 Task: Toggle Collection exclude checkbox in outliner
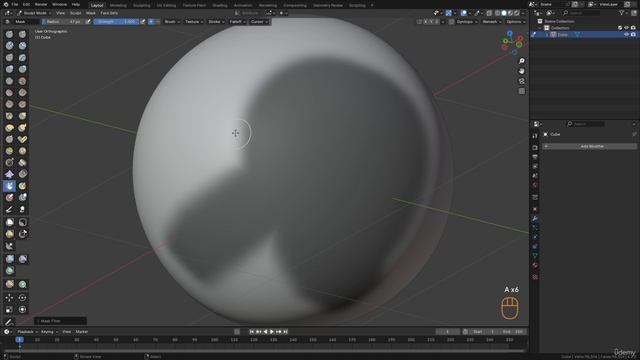point(620,28)
